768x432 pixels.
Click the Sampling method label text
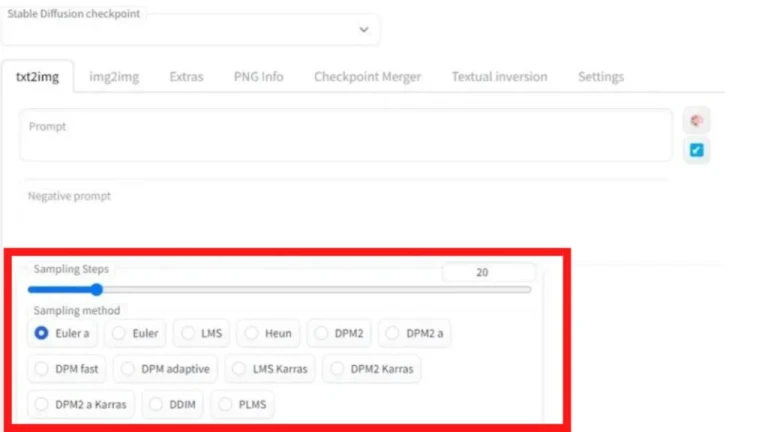pos(77,311)
